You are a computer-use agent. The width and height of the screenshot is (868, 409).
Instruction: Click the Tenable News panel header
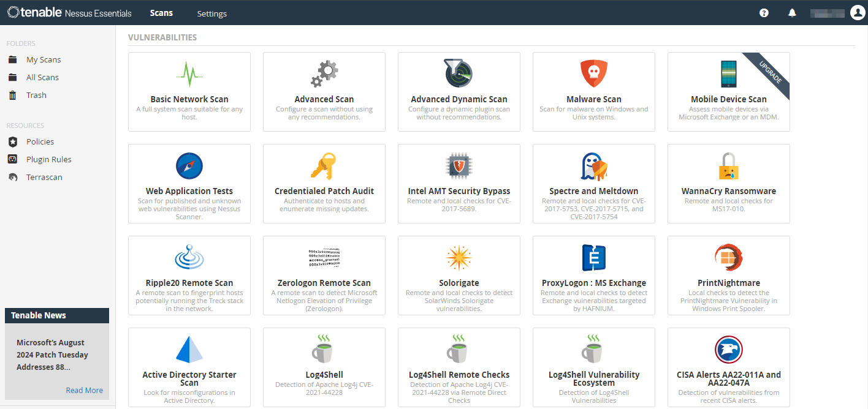point(57,315)
